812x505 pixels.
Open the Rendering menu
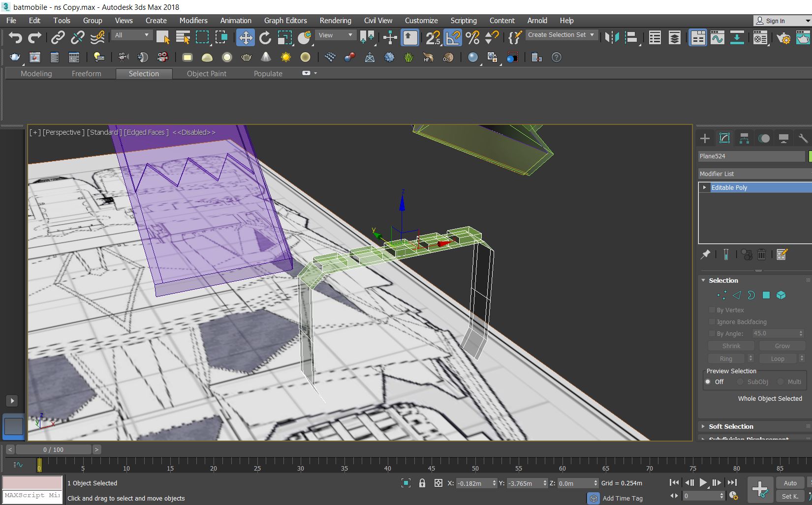[335, 21]
